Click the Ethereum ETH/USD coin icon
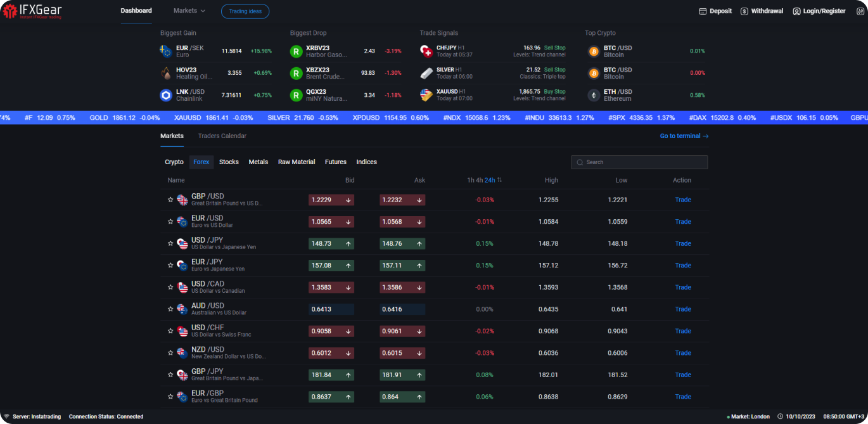 click(x=594, y=95)
